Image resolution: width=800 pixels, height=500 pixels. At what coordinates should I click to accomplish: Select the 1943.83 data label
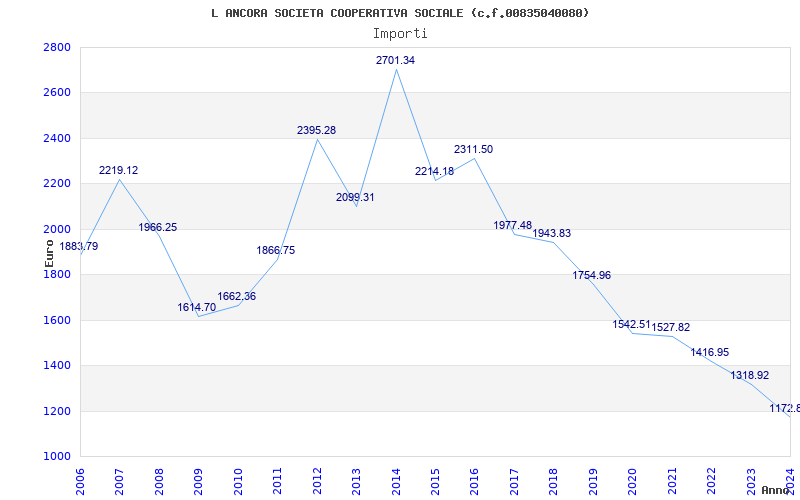click(552, 233)
